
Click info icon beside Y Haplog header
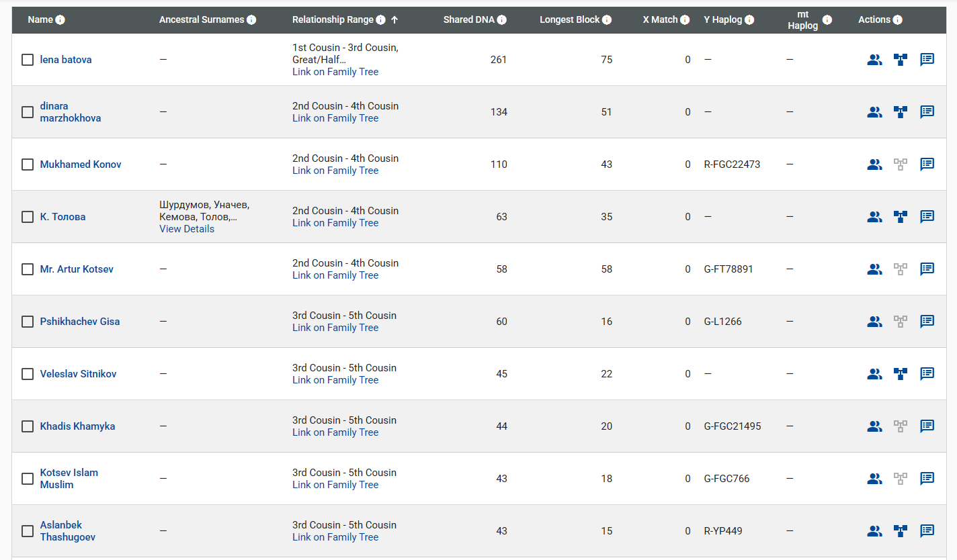tap(749, 20)
